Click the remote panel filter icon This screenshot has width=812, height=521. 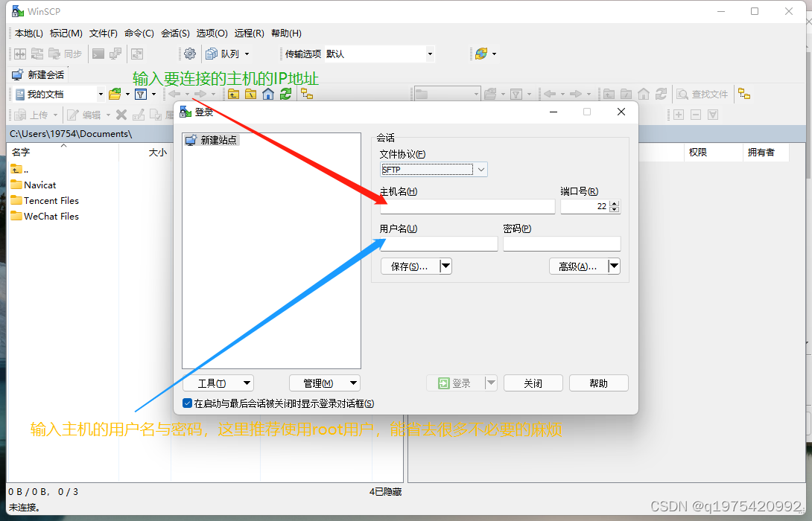516,95
